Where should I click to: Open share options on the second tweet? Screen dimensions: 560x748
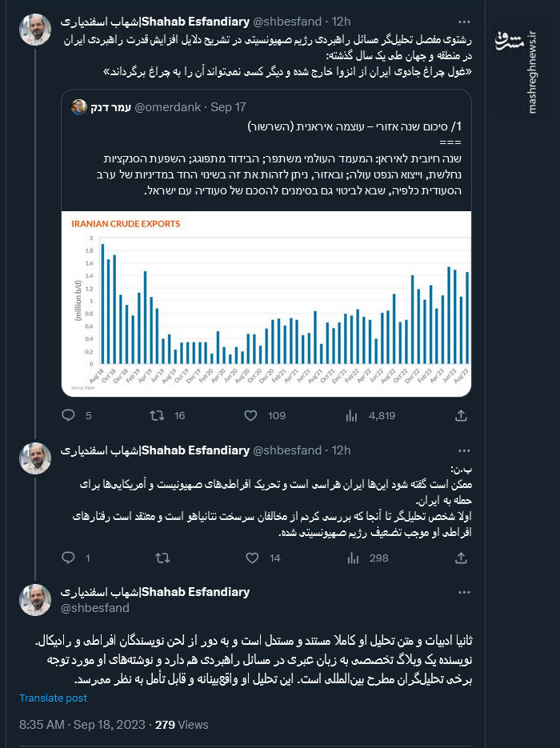460,558
